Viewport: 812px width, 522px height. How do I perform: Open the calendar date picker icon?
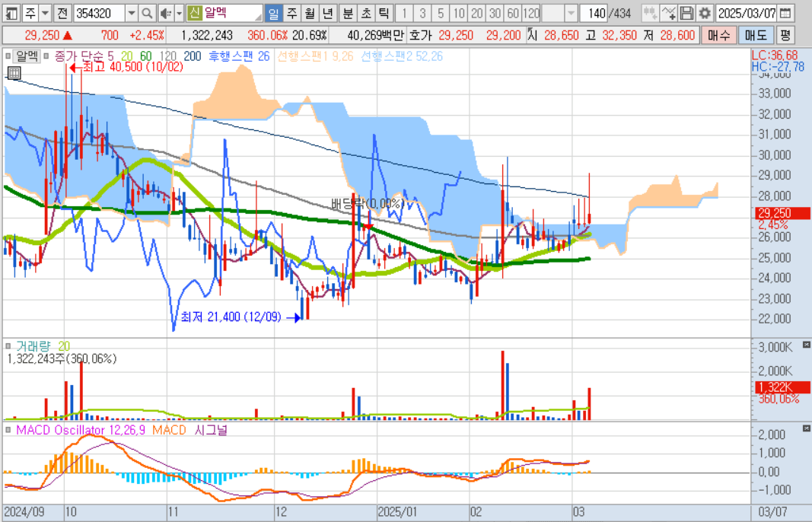tap(785, 13)
